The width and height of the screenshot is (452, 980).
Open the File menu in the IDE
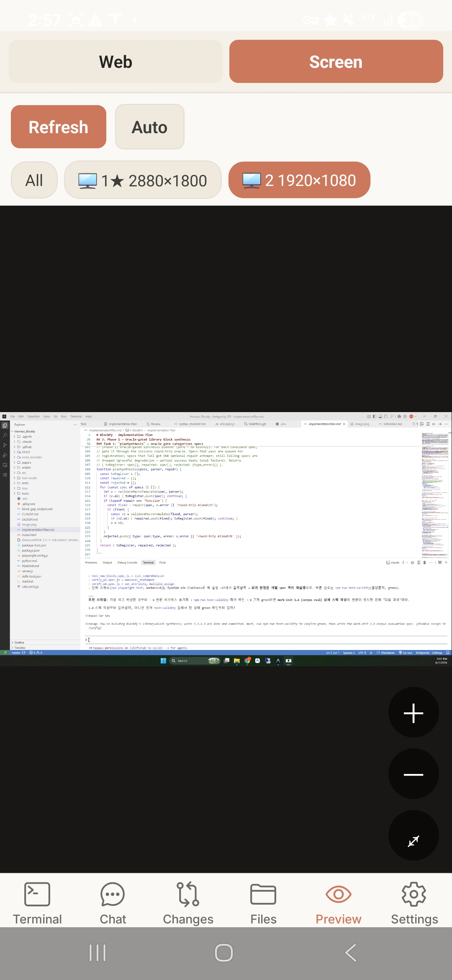coord(13,416)
